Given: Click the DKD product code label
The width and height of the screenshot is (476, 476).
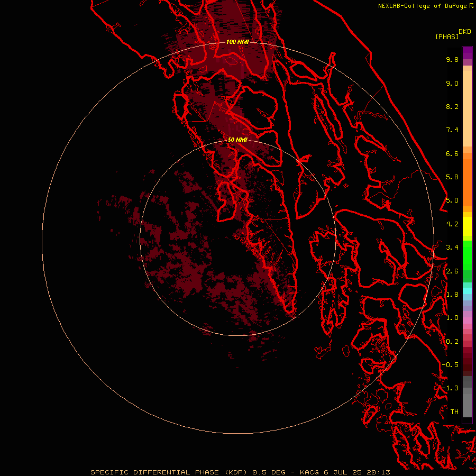Looking at the screenshot, I should tap(465, 32).
